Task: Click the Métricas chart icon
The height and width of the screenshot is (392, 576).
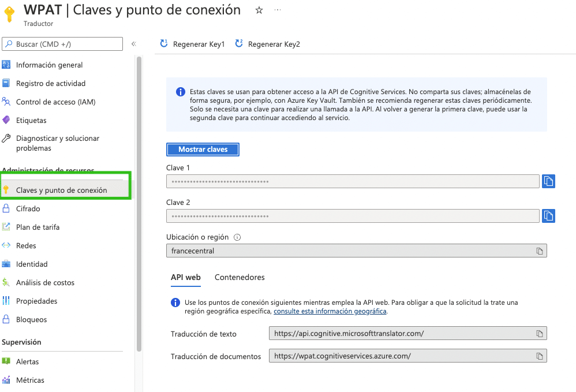Action: click(x=6, y=380)
